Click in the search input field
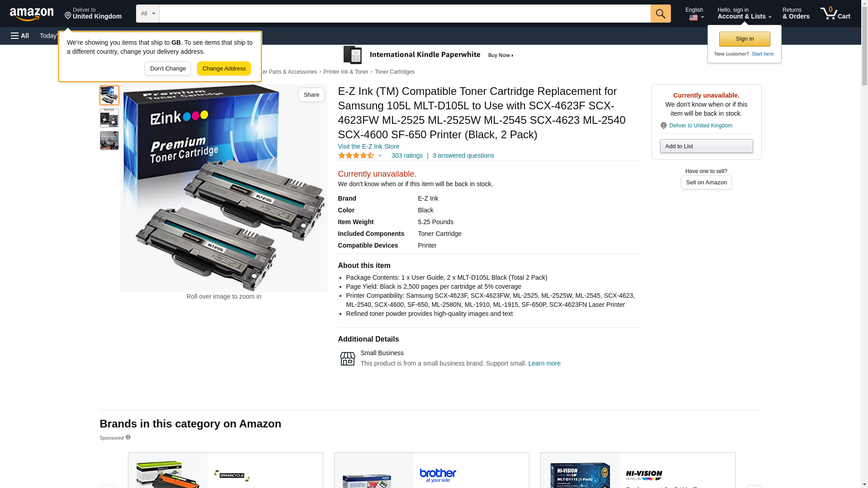Viewport: 868px width, 488px height. click(x=405, y=14)
